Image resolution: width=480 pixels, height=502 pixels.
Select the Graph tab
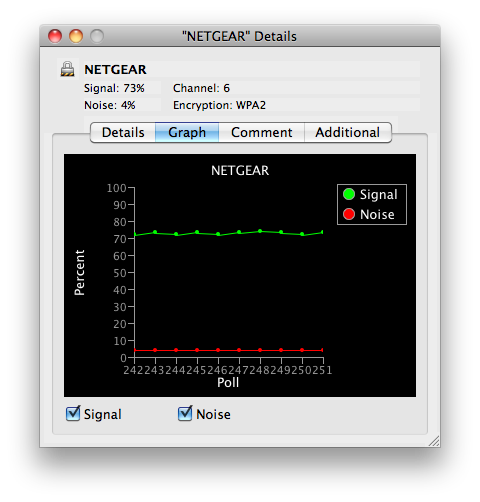[x=187, y=132]
